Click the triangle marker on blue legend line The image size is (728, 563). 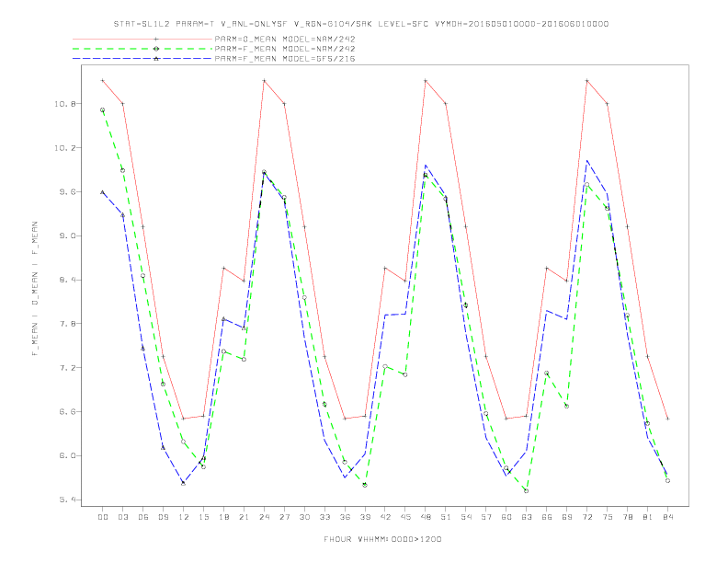coord(156,59)
